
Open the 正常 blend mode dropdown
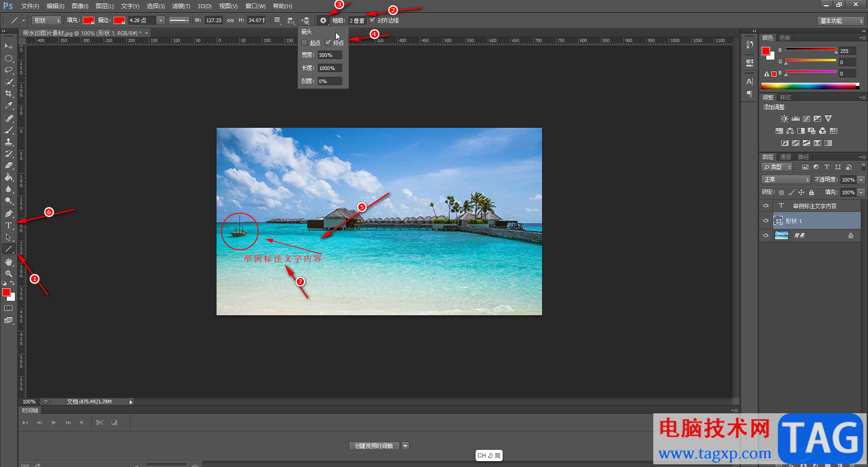tap(786, 179)
